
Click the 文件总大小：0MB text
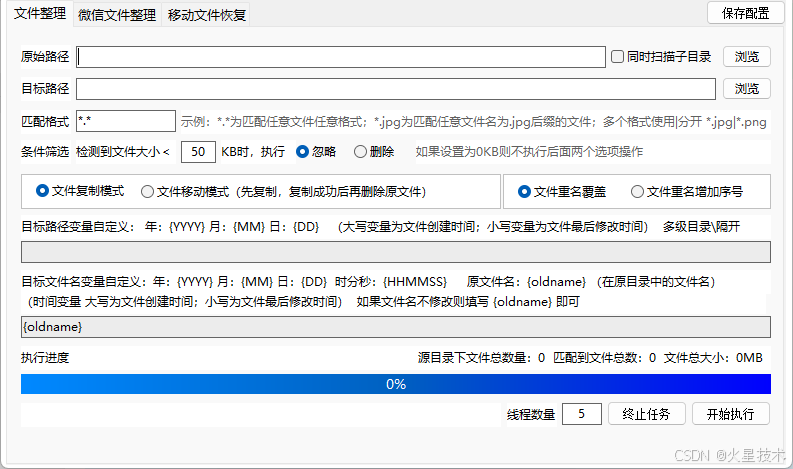tap(713, 358)
